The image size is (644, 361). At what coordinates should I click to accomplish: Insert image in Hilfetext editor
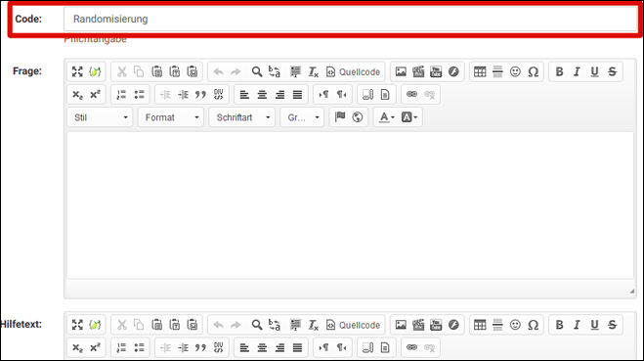pos(401,325)
